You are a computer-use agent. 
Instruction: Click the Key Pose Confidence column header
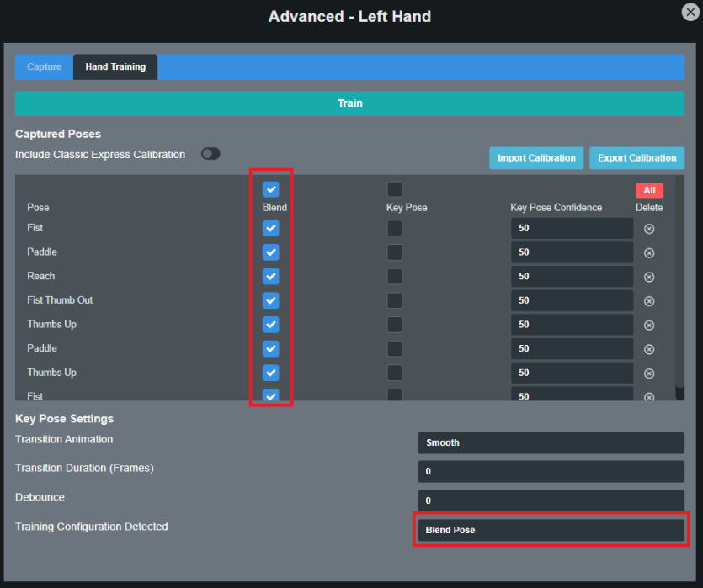[556, 207]
